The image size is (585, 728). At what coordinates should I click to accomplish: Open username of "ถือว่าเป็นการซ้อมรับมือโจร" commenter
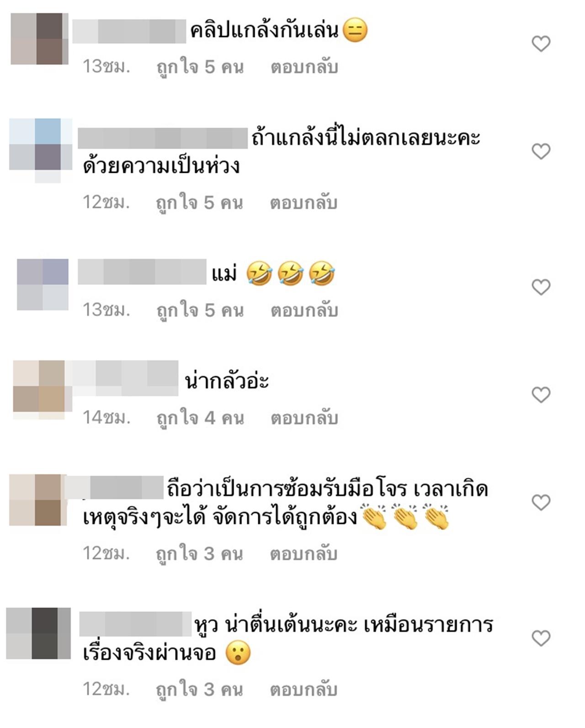tap(114, 487)
